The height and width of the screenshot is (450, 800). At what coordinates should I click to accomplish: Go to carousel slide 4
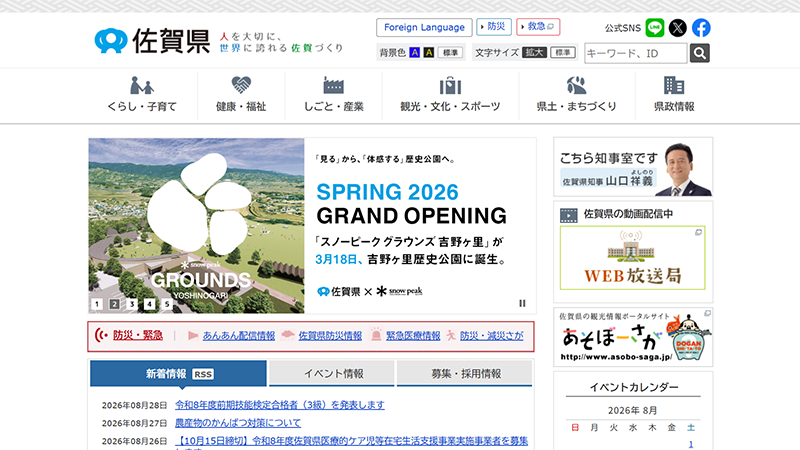pyautogui.click(x=149, y=304)
